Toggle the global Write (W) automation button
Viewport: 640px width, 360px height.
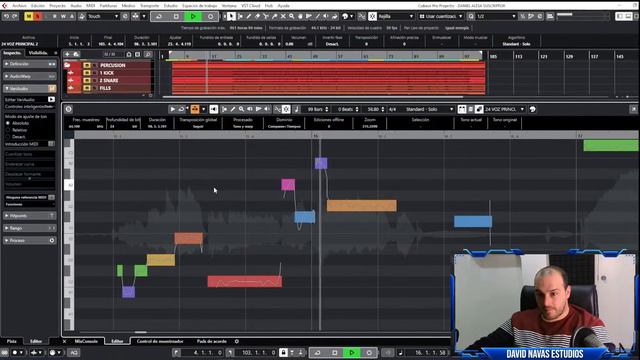pos(63,16)
